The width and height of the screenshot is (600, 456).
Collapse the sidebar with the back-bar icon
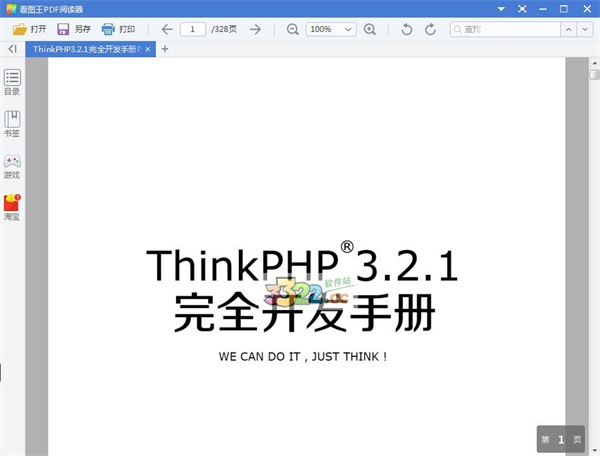13,49
